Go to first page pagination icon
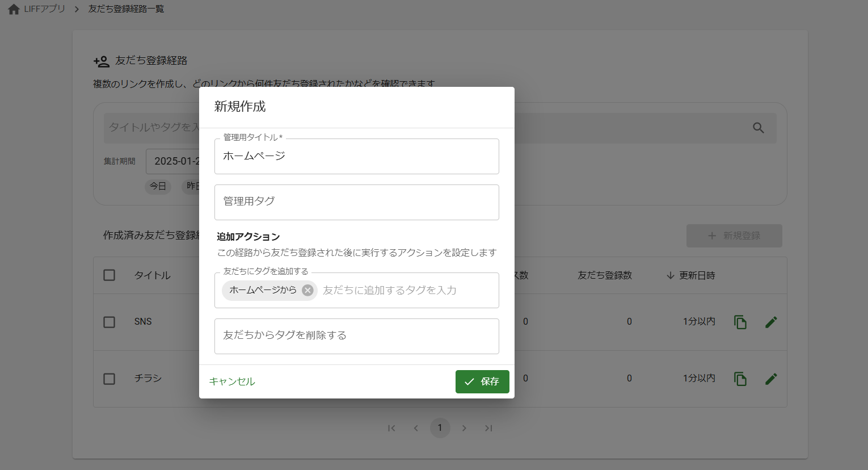Image resolution: width=868 pixels, height=470 pixels. pos(391,428)
